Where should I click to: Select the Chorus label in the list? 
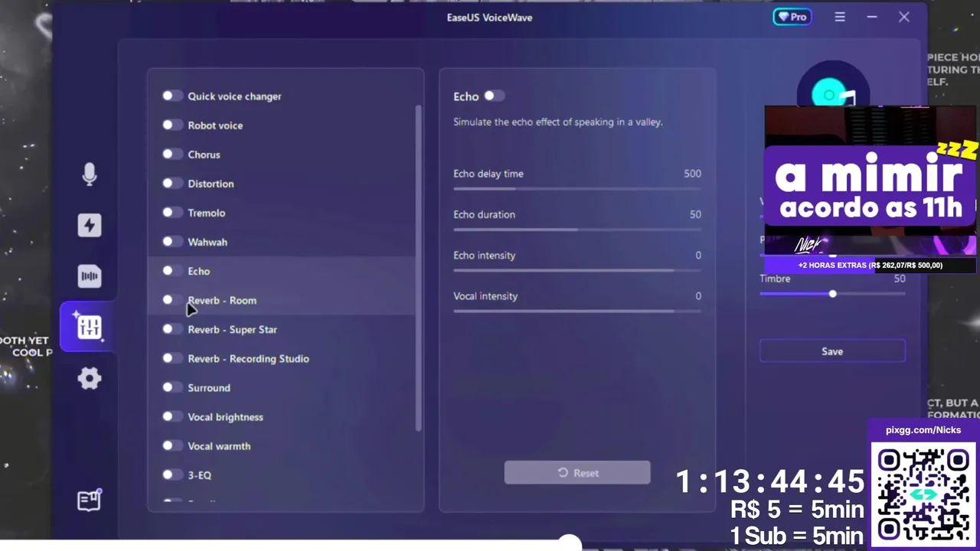pos(204,155)
